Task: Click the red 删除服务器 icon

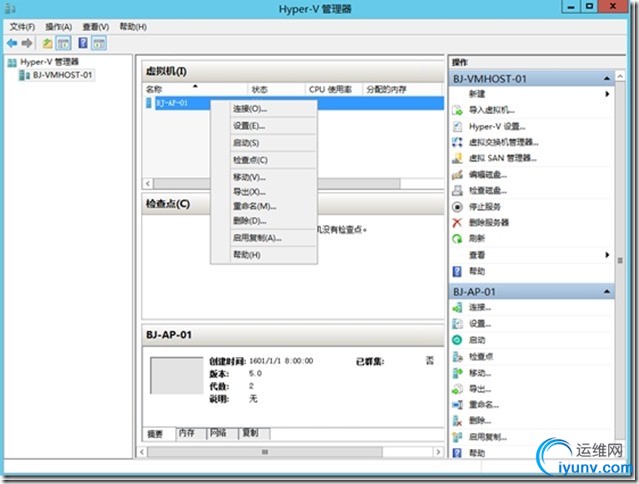Action: 457,222
